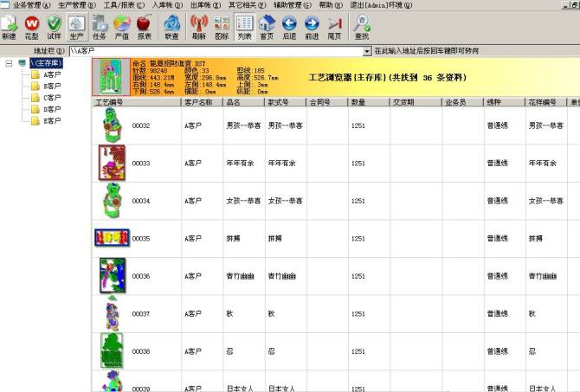Open the 业务管理 menu
The height and width of the screenshot is (392, 580).
point(28,5)
